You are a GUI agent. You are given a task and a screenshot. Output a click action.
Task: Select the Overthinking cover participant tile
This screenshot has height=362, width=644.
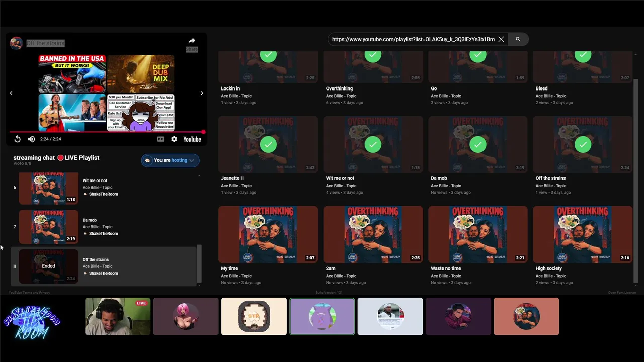pyautogui.click(x=526, y=316)
